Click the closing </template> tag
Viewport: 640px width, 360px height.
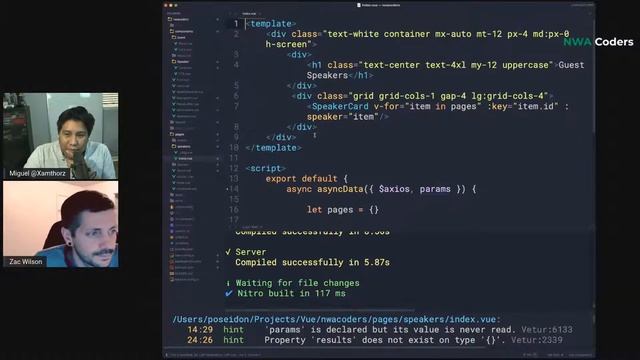click(273, 148)
